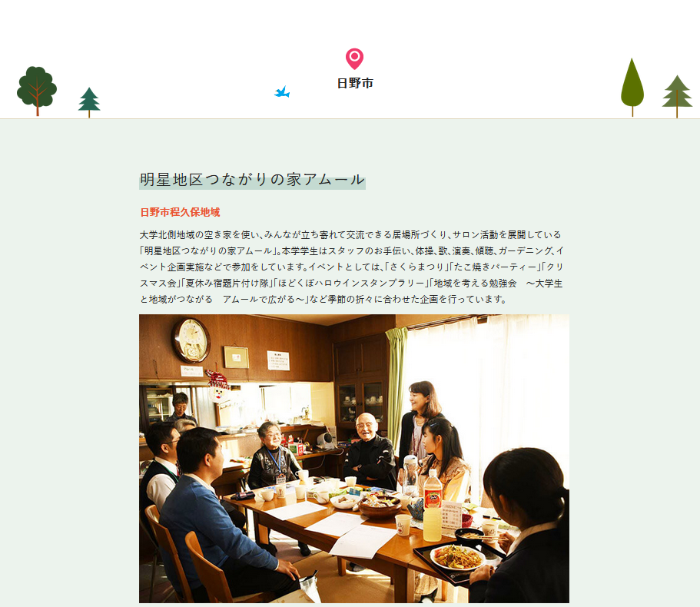The height and width of the screenshot is (607, 700).
Task: Select the 日野市 location label
Action: [x=355, y=84]
